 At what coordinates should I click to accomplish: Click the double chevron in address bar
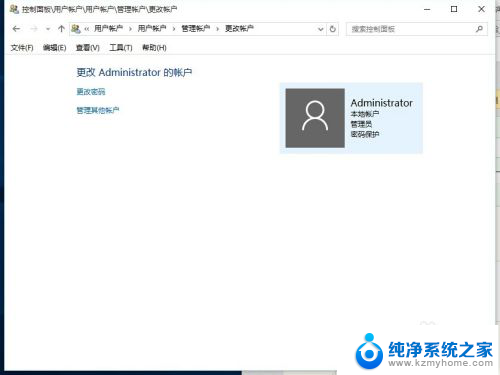(x=87, y=29)
